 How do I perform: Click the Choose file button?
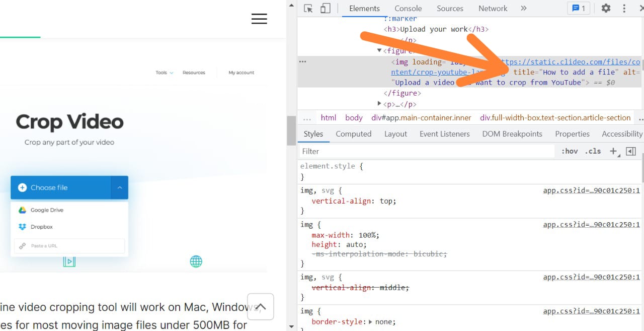pyautogui.click(x=60, y=187)
